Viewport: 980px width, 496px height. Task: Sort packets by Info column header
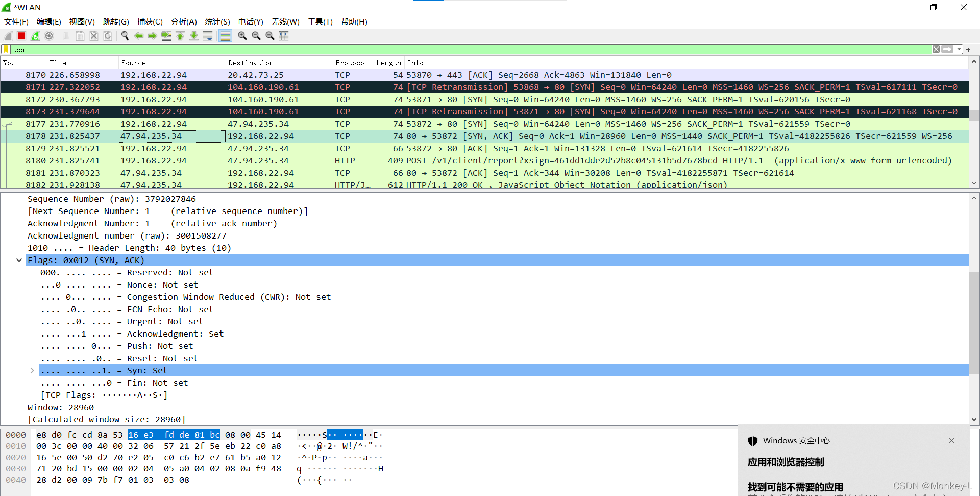(x=687, y=63)
